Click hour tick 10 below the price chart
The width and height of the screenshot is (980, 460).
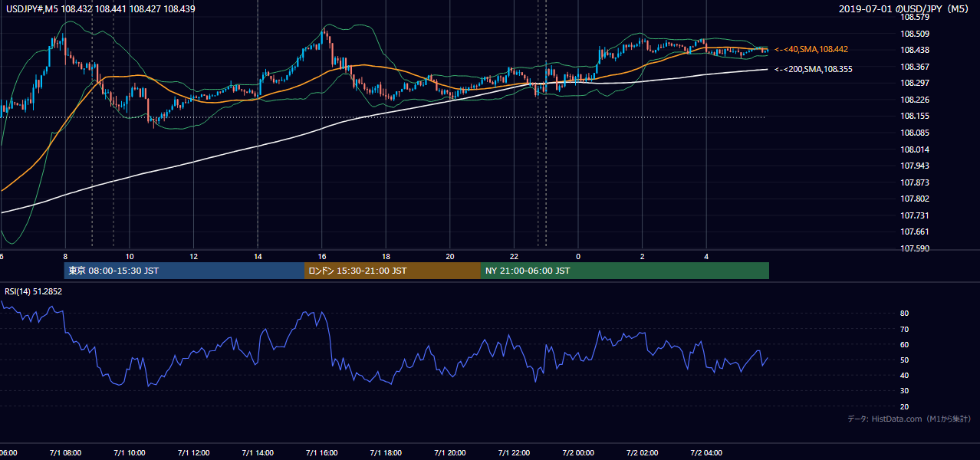tap(130, 257)
